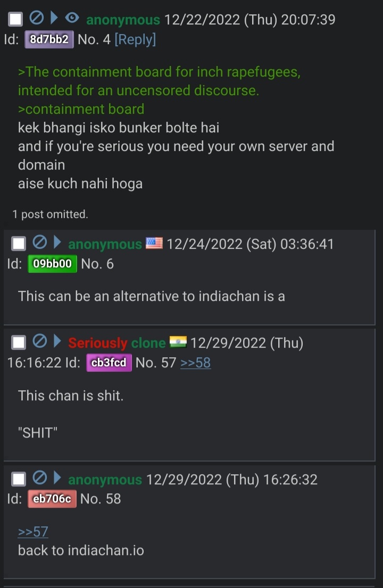This screenshot has width=383, height=588.
Task: Click the purple 8d7bb2 ID badge
Action: 49,39
